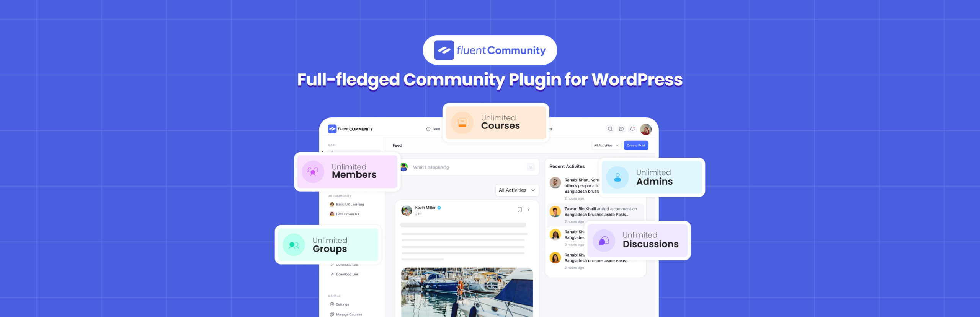Expand the large All Activities dropdown above the post
Image resolution: width=980 pixels, height=317 pixels.
coord(516,190)
